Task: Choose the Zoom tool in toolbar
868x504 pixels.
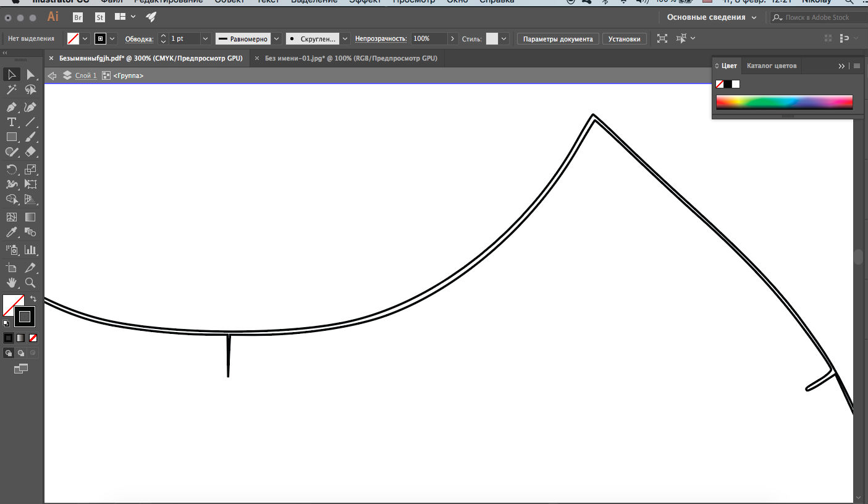Action: tap(30, 283)
